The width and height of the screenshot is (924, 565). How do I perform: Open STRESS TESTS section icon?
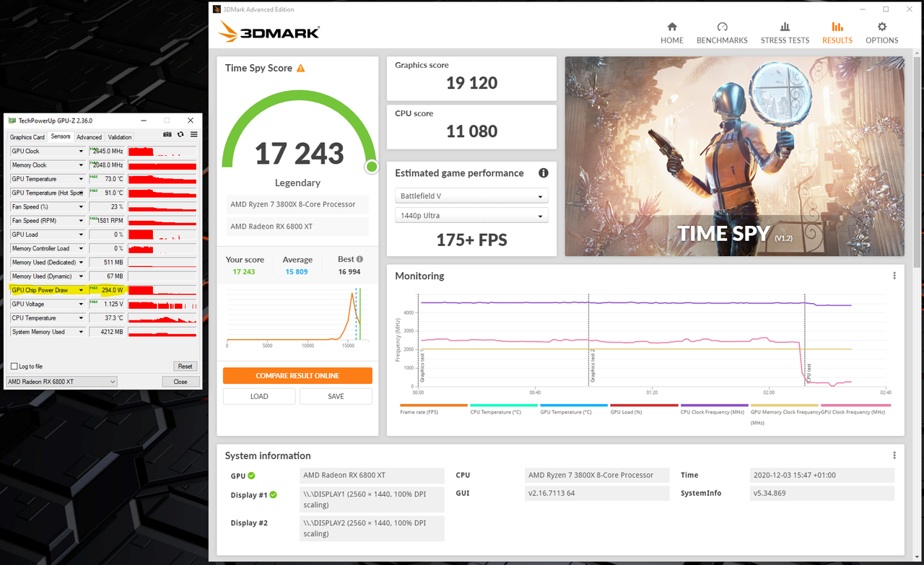coord(785,27)
